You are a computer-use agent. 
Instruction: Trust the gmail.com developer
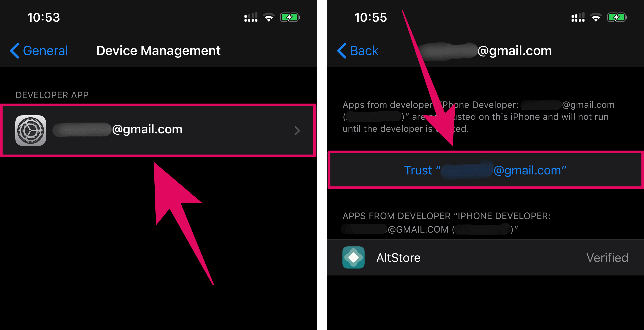tap(485, 170)
